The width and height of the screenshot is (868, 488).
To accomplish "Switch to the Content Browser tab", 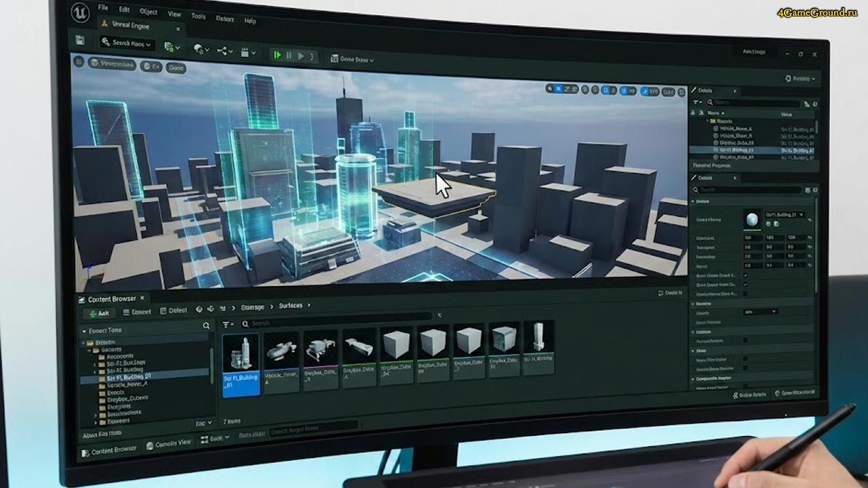I will tap(112, 299).
